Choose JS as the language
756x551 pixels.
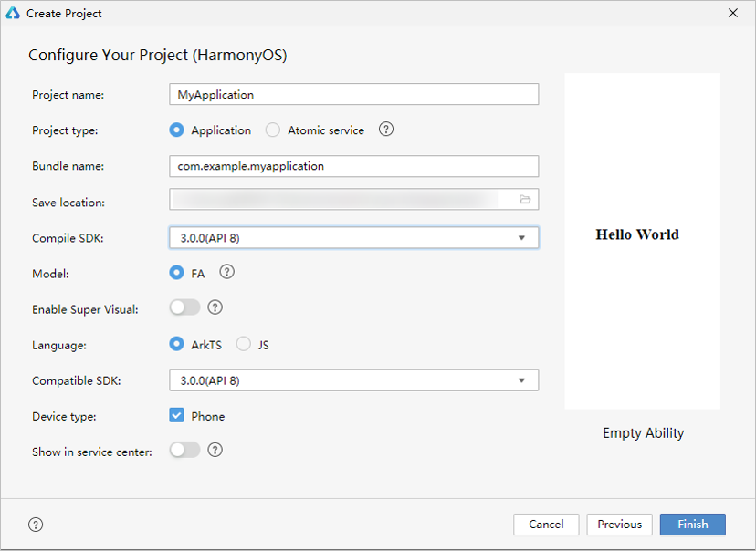[x=244, y=344]
